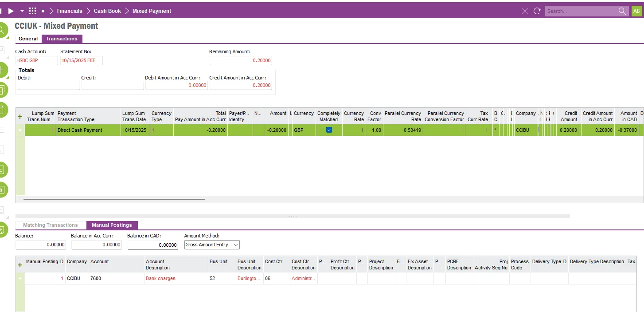Open the Matching Transactions tab
The height and width of the screenshot is (312, 644).
coord(50,225)
